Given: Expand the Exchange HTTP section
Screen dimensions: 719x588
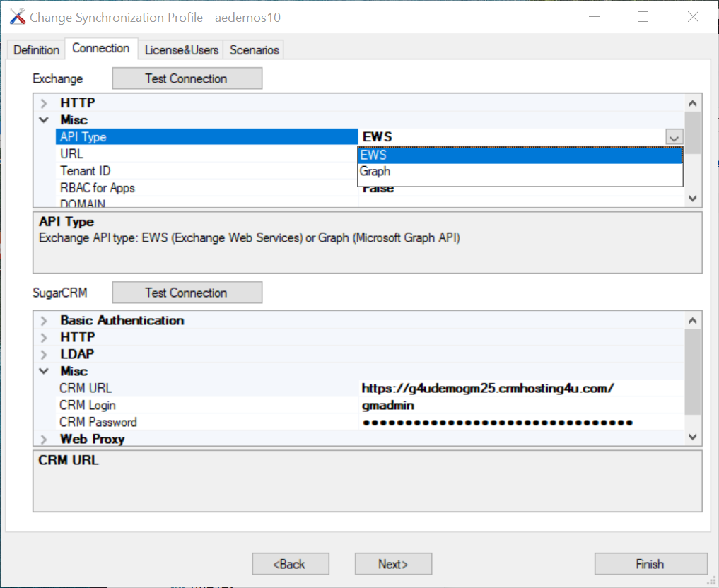Looking at the screenshot, I should (44, 103).
